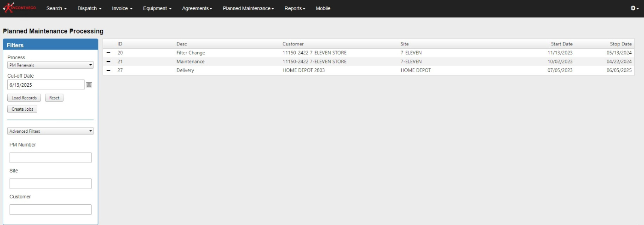
Task: Go to the Mobile page link
Action: [x=323, y=8]
